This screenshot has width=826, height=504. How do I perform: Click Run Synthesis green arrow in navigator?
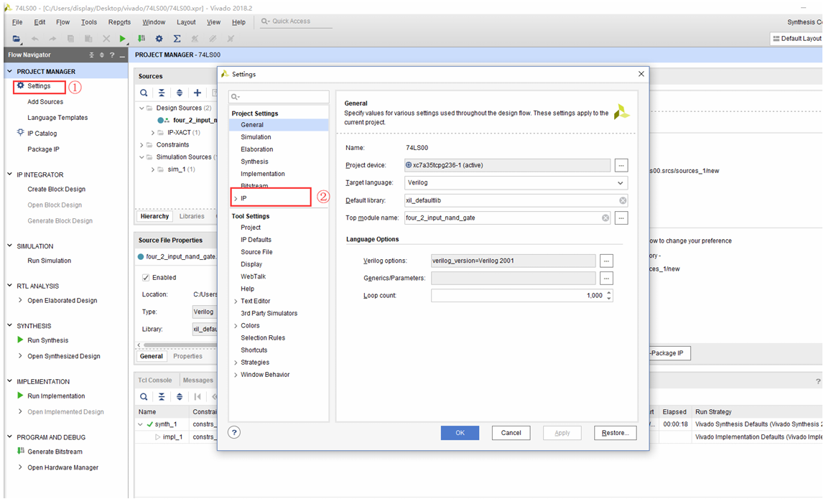click(20, 340)
